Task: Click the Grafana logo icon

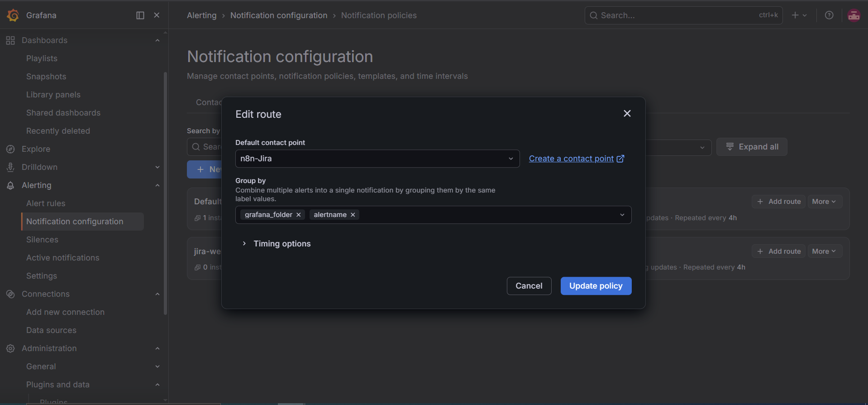Action: [x=13, y=15]
